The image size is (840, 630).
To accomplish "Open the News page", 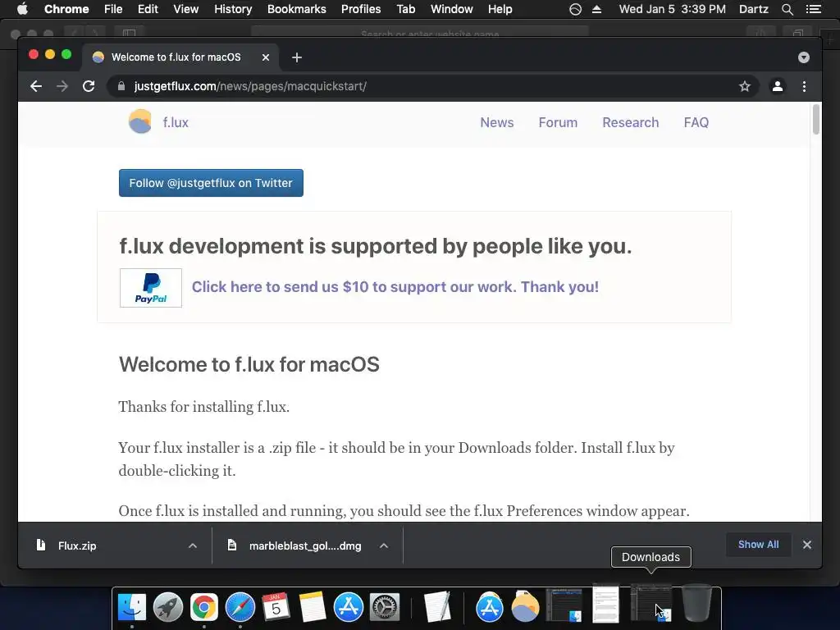I will tap(496, 122).
